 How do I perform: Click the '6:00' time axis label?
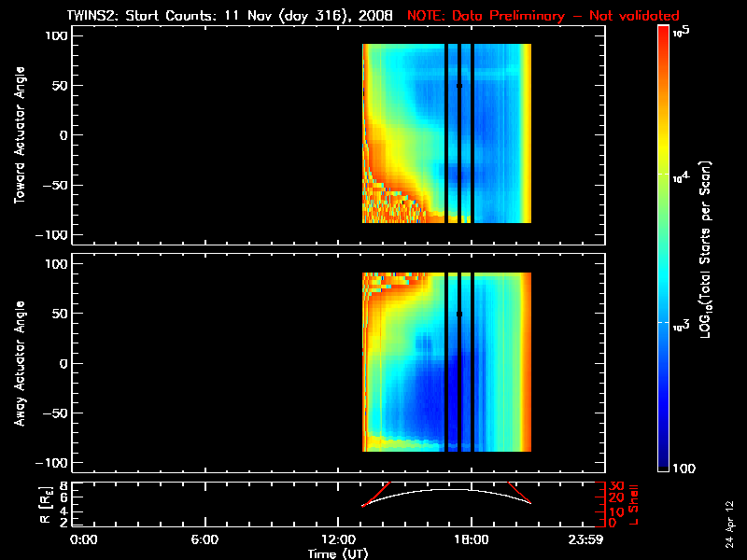(x=204, y=539)
